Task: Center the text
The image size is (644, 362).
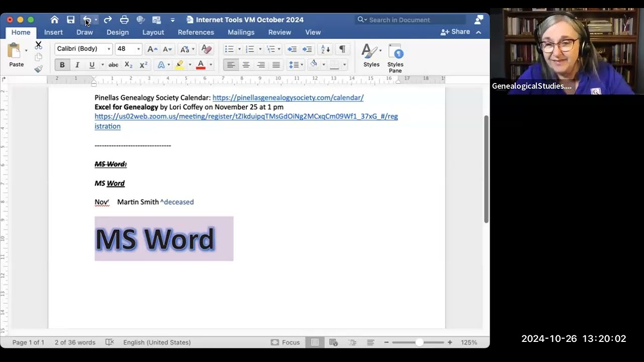Action: pos(246,65)
